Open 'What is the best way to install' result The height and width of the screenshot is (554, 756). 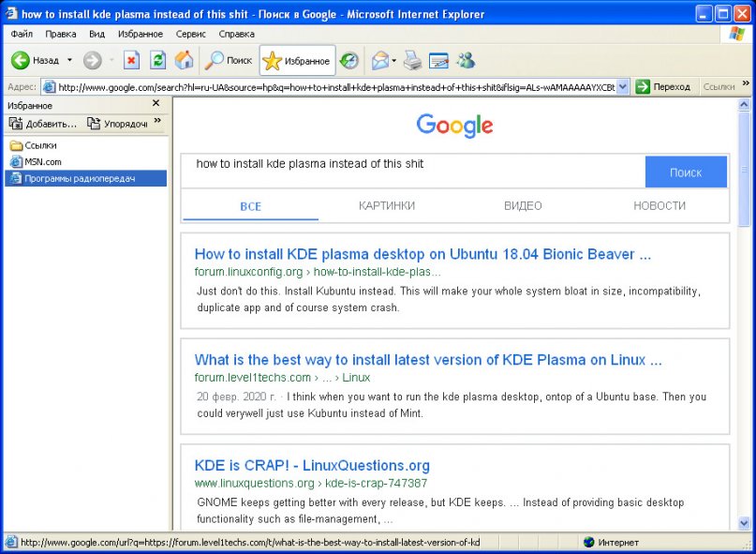tap(428, 360)
